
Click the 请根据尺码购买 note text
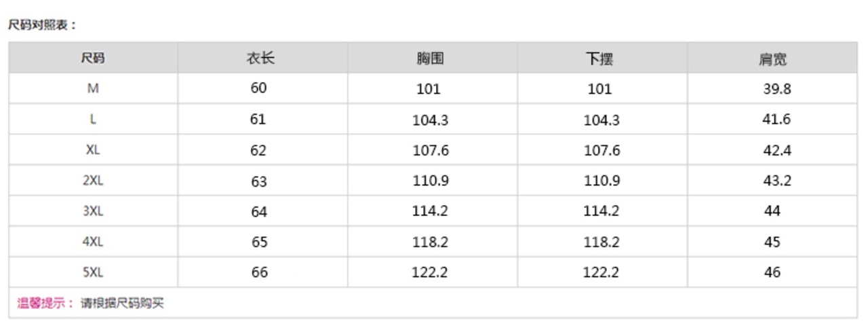click(122, 304)
